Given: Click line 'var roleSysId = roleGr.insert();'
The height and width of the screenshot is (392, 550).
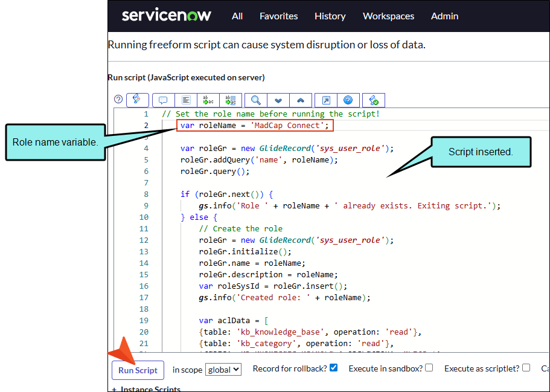Looking at the screenshot, I should click(273, 286).
